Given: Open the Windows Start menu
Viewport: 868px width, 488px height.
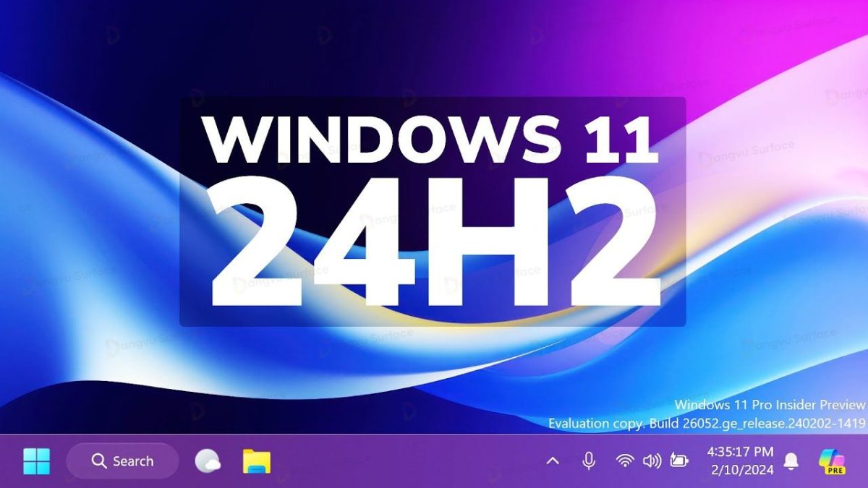Looking at the screenshot, I should 36,461.
